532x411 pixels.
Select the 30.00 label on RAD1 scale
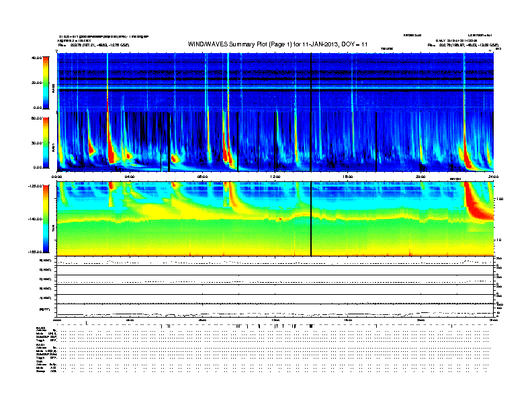[x=36, y=143]
